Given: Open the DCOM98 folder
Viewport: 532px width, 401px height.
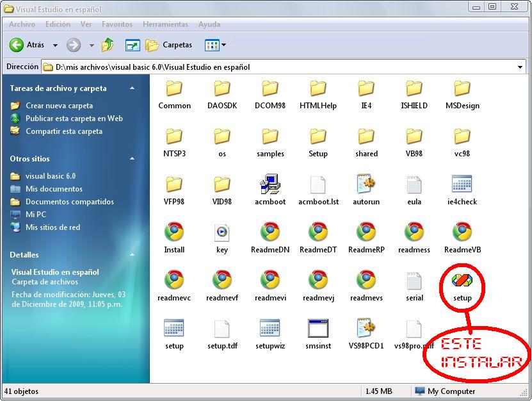Looking at the screenshot, I should point(270,95).
